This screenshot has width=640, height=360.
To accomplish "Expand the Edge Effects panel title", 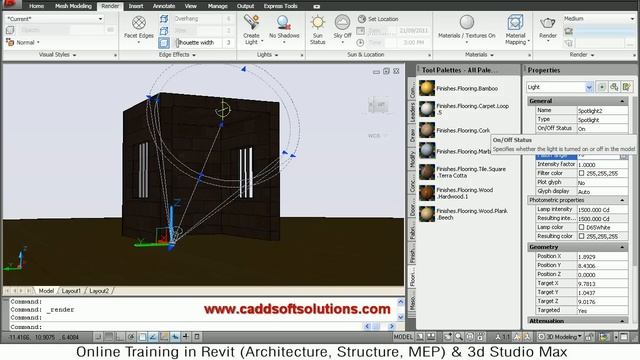I will pos(177,54).
